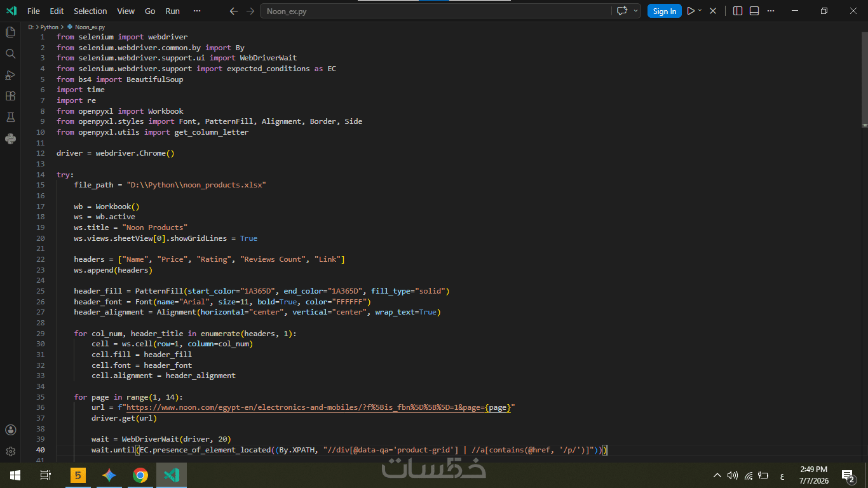
Task: Click the editor vertical scrollbar thumb
Action: click(x=864, y=78)
